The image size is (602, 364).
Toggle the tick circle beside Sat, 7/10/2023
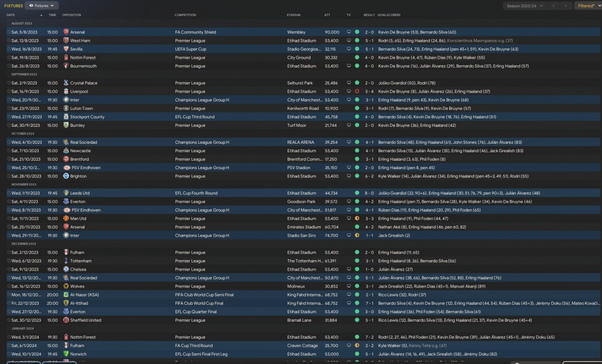pyautogui.click(x=8, y=151)
